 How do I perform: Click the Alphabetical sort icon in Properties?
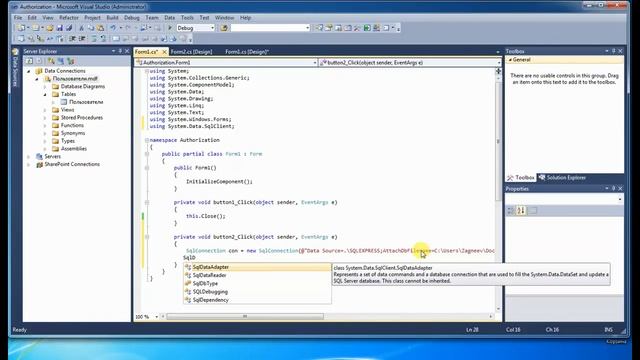point(521,210)
